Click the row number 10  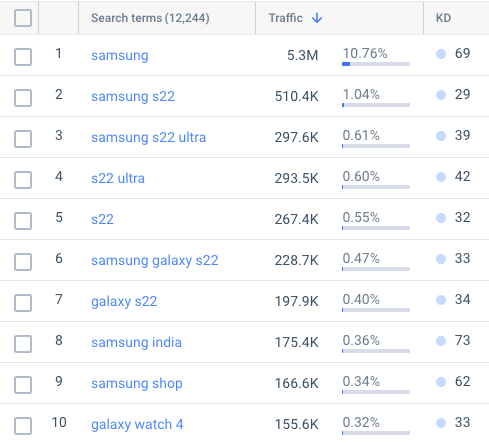click(59, 422)
